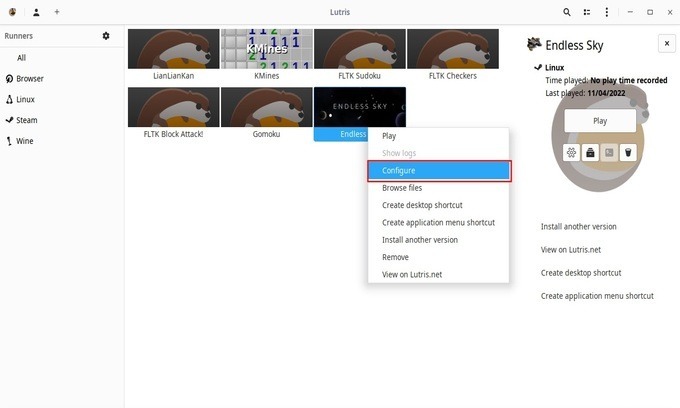Click the gear configure icon in side panel
The image size is (680, 408).
(571, 153)
